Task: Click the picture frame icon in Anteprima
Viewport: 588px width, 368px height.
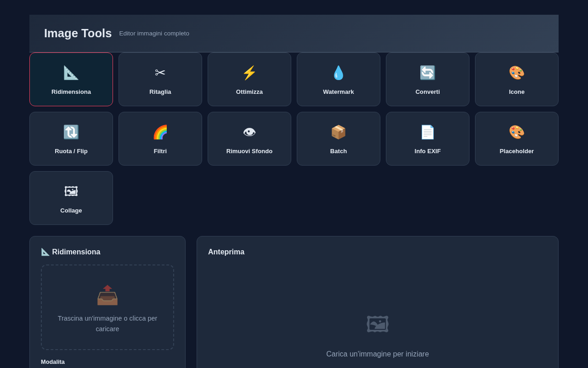Action: click(378, 323)
